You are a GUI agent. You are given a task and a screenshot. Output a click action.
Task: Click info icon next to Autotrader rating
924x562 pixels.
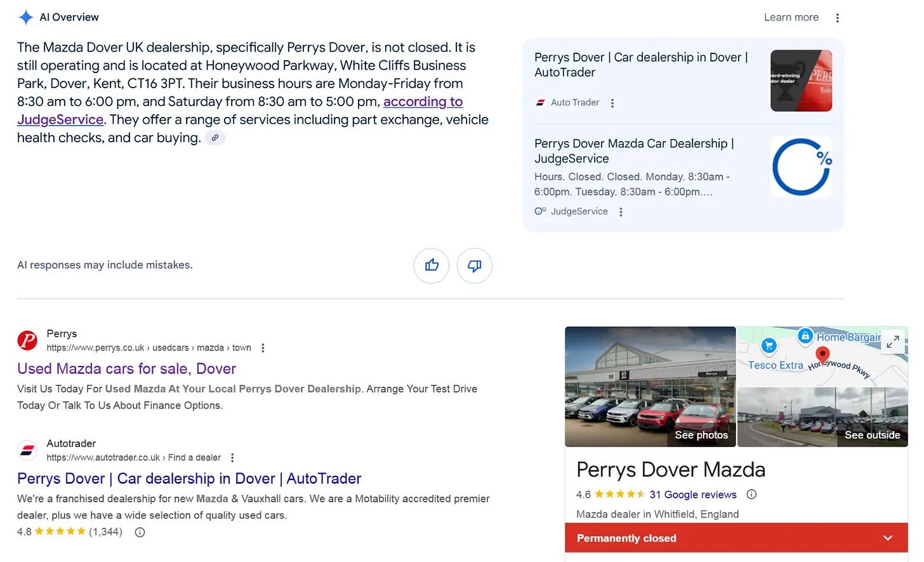[140, 532]
